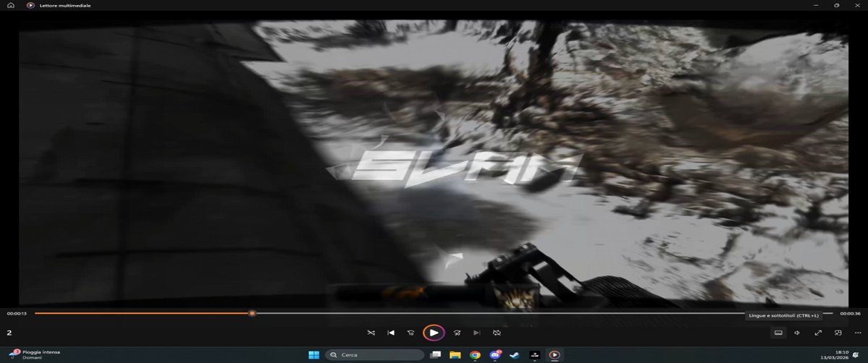868x363 pixels.
Task: Open the more options menu
Action: [x=858, y=333]
